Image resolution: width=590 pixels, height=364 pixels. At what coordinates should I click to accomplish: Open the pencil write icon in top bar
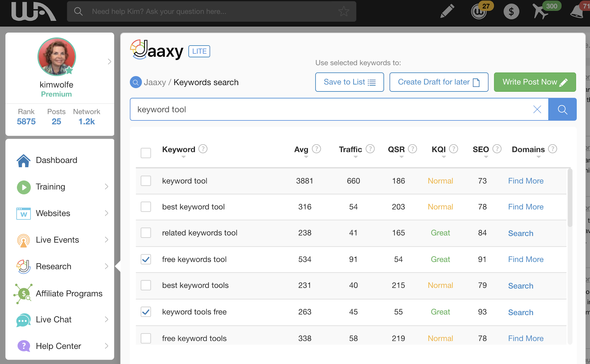[x=447, y=11]
